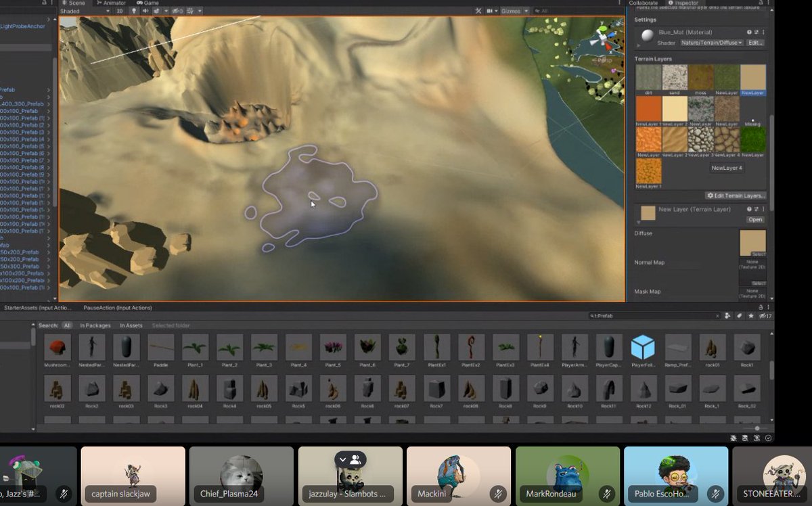Click the shader Edit button
Viewport: 812px width, 506px height.
click(x=755, y=43)
